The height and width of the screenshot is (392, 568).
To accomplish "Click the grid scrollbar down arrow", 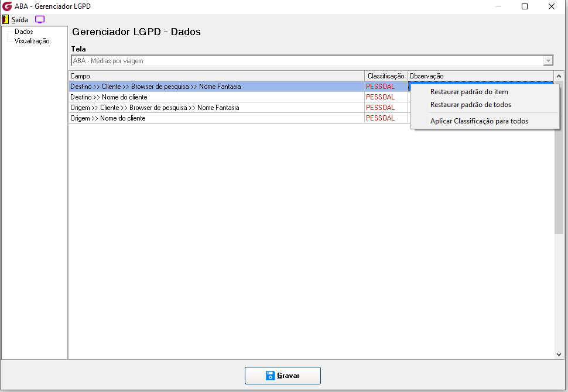I will pos(559,355).
